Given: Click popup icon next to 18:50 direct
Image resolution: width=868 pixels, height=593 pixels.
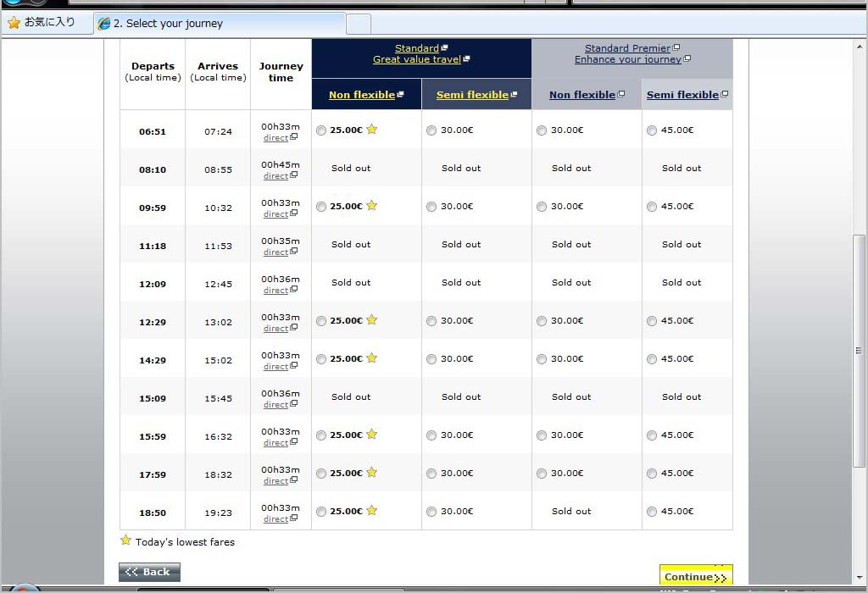Looking at the screenshot, I should tap(294, 518).
